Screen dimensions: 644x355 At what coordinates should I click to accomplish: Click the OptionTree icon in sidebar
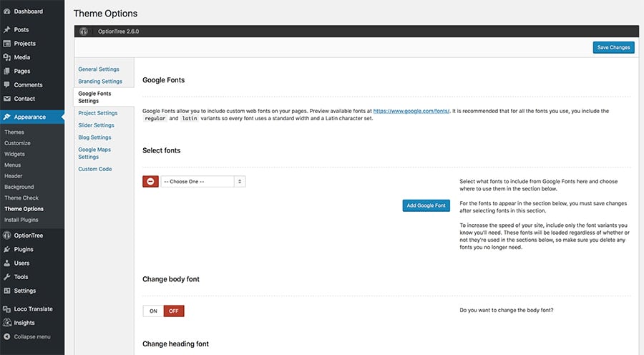coord(7,235)
